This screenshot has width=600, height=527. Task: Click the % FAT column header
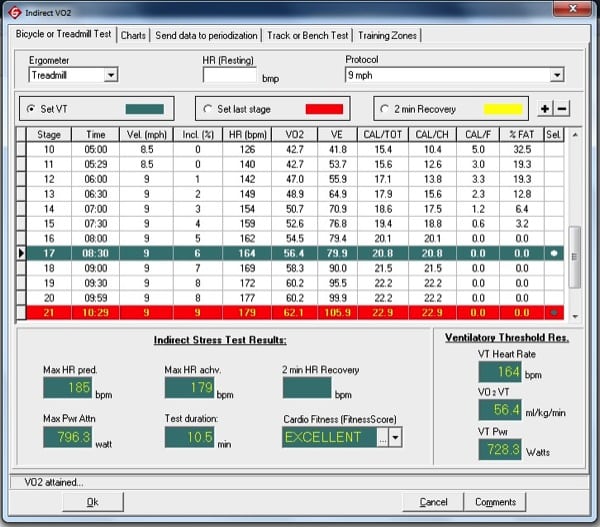(522, 135)
